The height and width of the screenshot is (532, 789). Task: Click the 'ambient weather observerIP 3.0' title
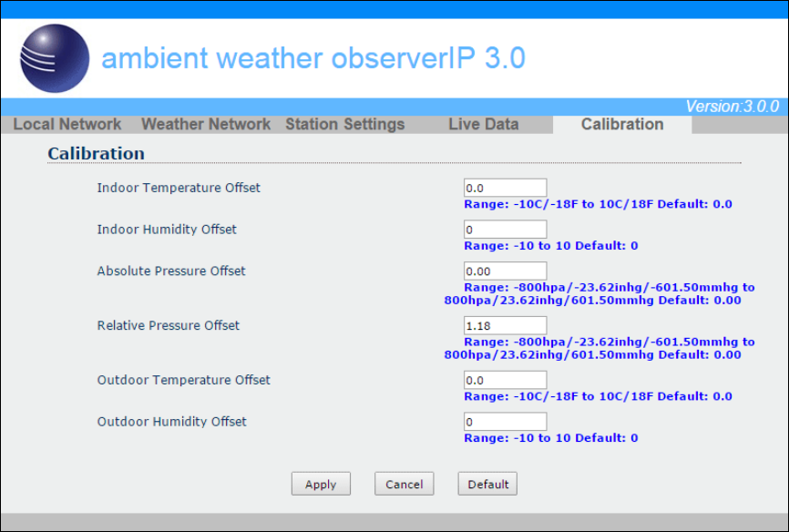pyautogui.click(x=313, y=58)
